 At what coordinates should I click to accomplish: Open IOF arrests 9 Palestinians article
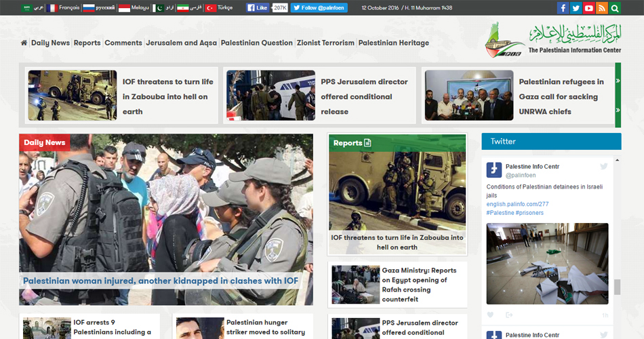(x=112, y=327)
